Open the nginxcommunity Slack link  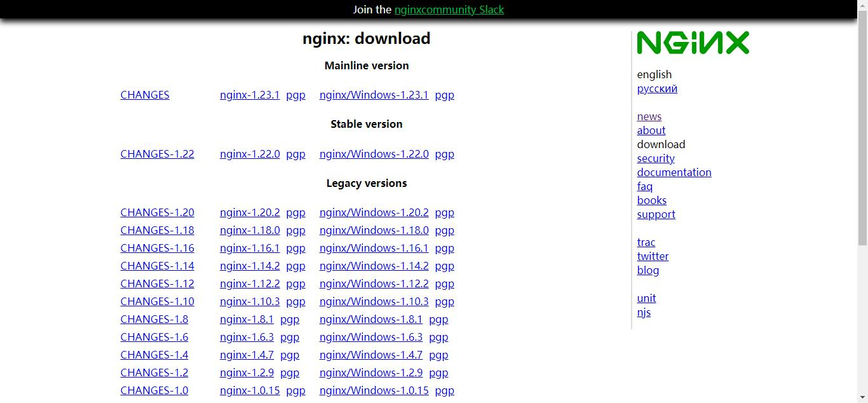tap(449, 10)
